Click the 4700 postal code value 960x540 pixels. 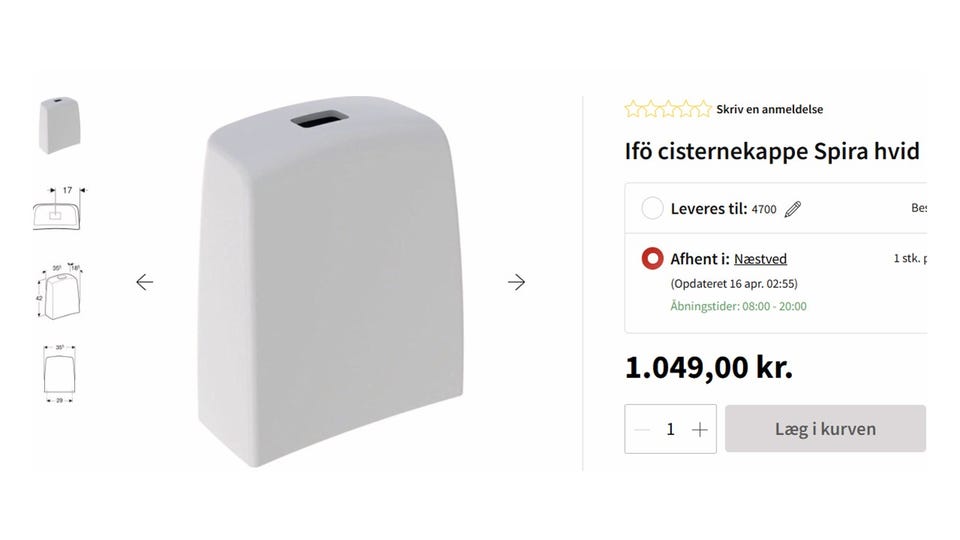click(764, 209)
